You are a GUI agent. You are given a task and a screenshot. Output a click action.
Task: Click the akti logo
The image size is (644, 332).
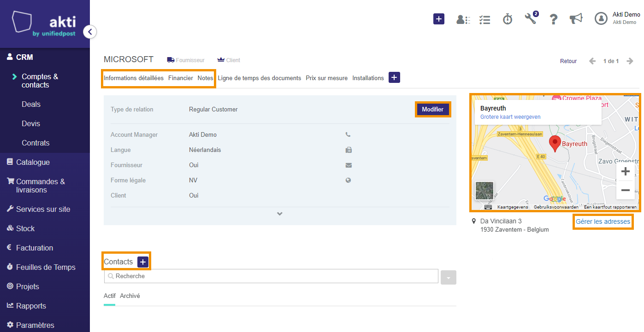pos(44,24)
